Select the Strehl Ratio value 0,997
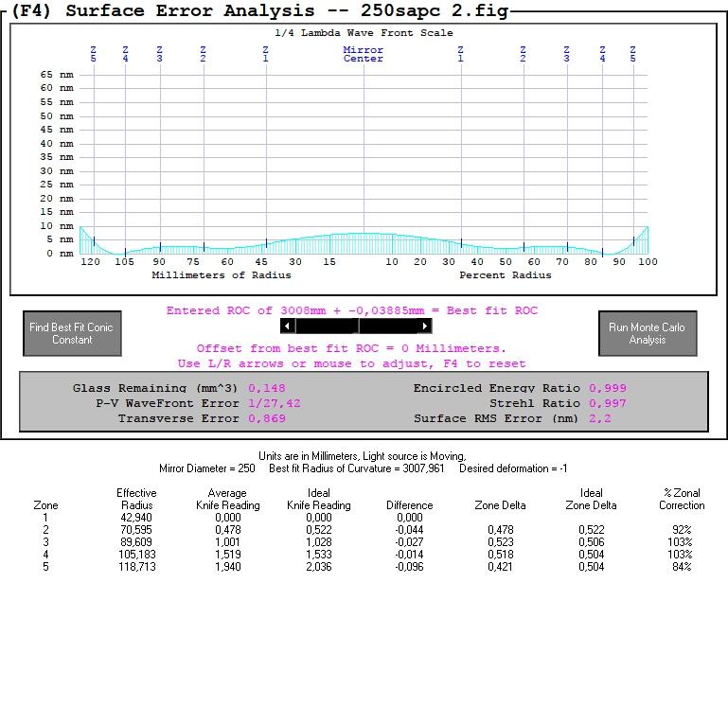728x724 pixels. click(607, 403)
